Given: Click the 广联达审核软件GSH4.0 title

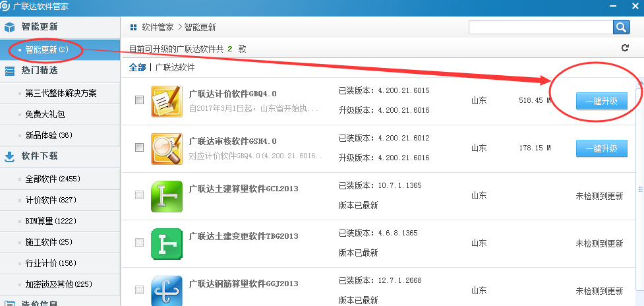Looking at the screenshot, I should 233,141.
